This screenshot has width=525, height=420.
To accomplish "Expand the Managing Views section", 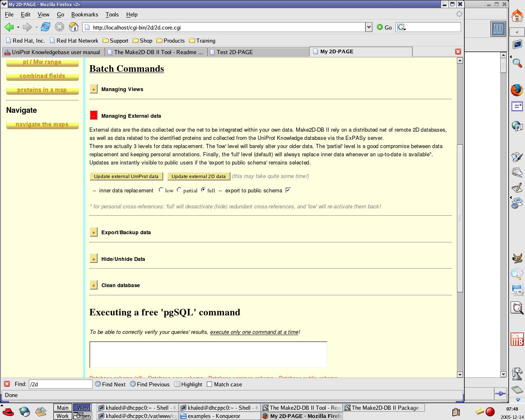I will pyautogui.click(x=94, y=89).
